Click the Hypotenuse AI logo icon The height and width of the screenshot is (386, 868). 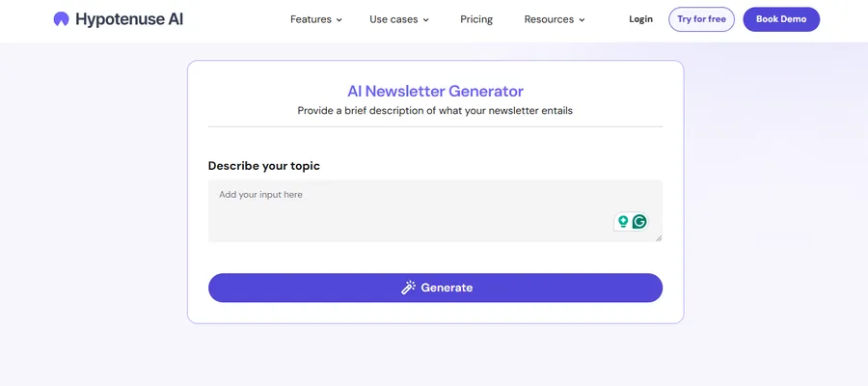[62, 19]
